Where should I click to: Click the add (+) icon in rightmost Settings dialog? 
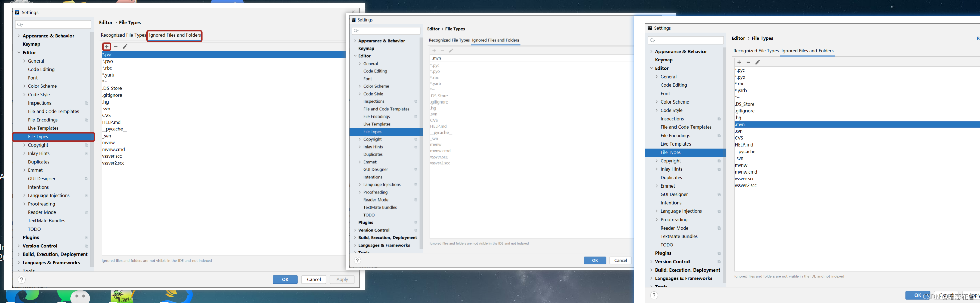point(739,63)
